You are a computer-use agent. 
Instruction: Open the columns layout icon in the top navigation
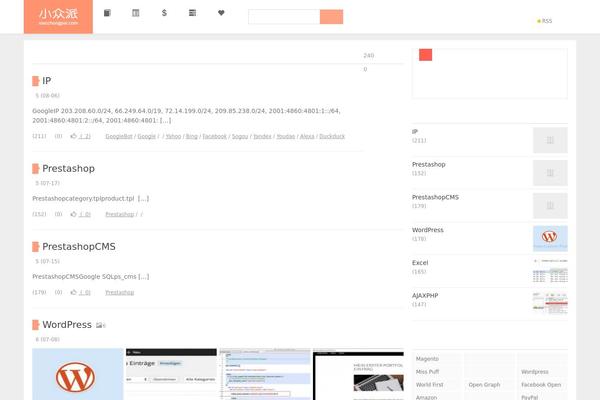[x=135, y=13]
